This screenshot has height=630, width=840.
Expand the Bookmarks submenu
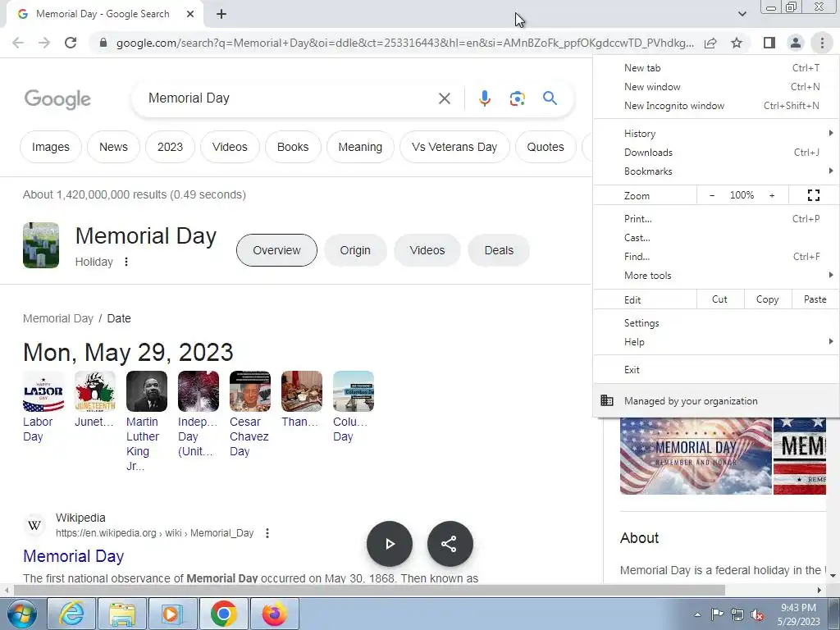click(x=716, y=171)
